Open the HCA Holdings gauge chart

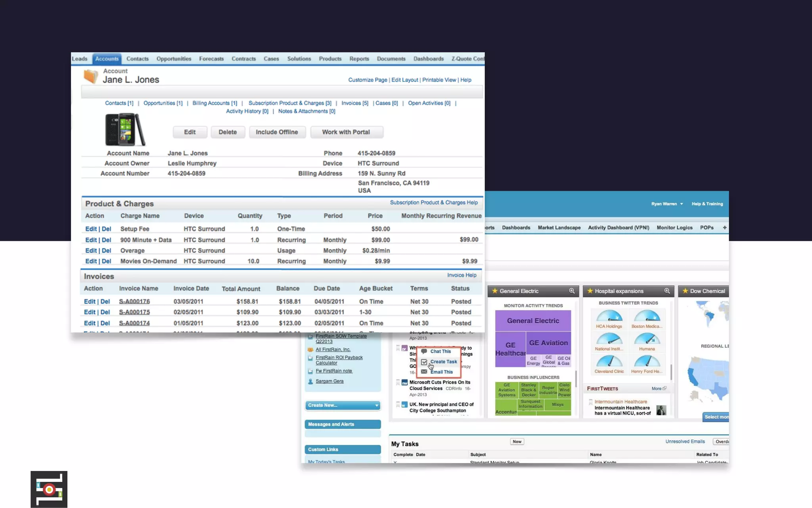point(609,317)
